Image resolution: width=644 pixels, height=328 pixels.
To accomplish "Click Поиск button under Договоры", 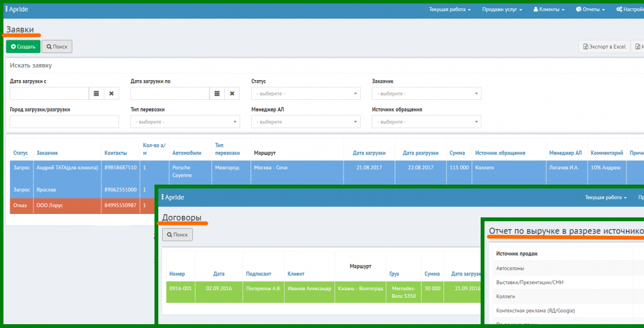I will (178, 235).
